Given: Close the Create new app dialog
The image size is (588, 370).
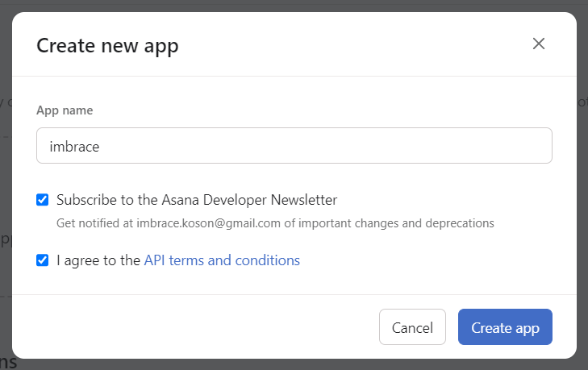Looking at the screenshot, I should click(x=539, y=44).
